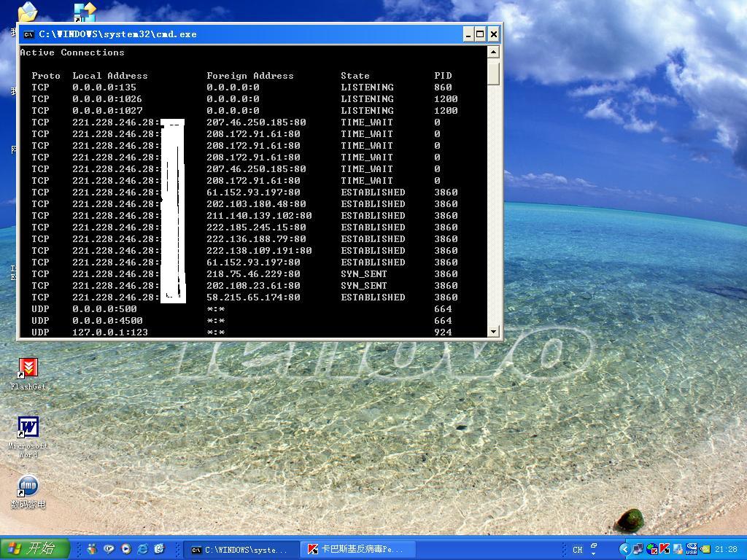Image resolution: width=747 pixels, height=560 pixels.
Task: Click UDP local address 0.0.0.0:500
Action: (104, 309)
